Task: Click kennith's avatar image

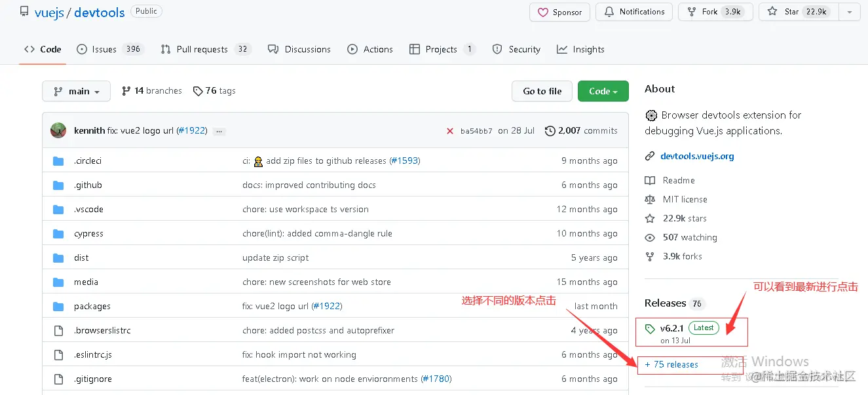Action: click(x=58, y=130)
